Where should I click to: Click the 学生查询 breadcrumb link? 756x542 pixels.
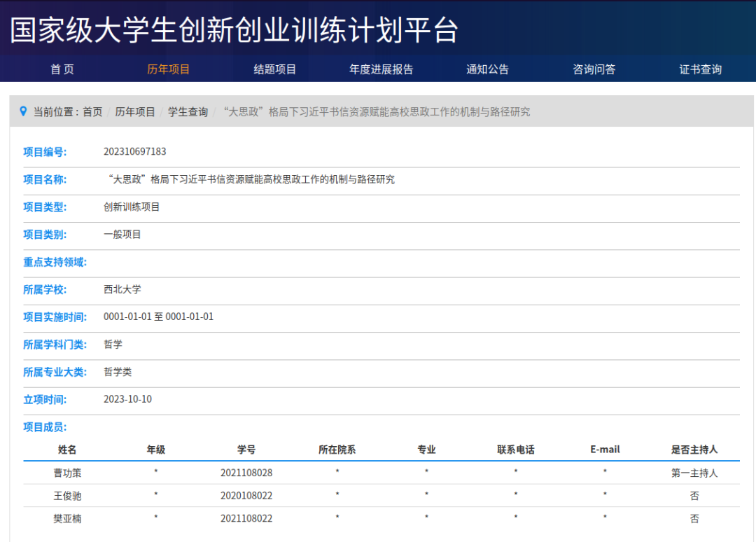(x=188, y=112)
